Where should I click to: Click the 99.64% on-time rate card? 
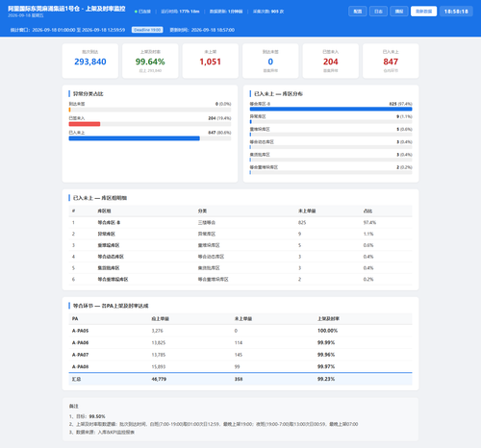tap(150, 61)
